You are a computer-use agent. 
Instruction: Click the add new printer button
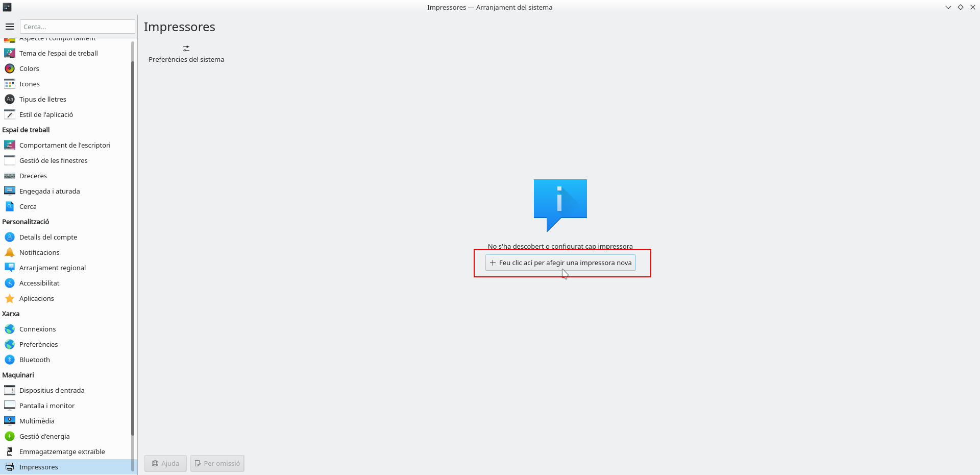tap(560, 263)
